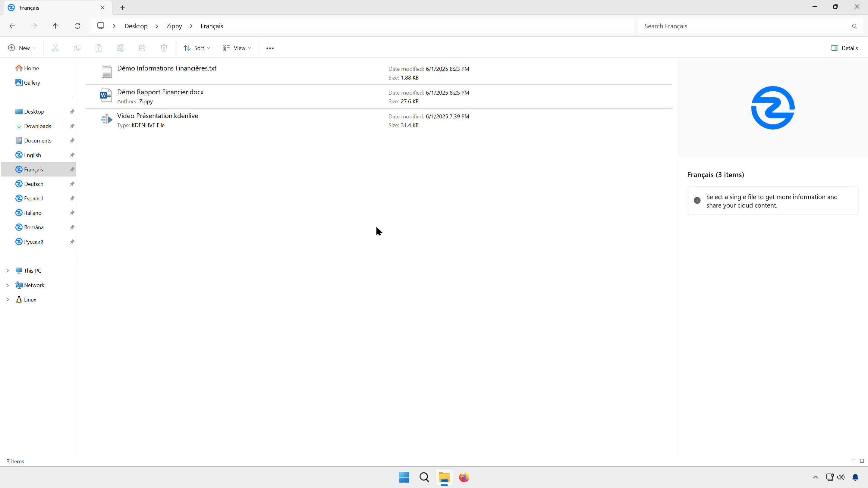Viewport: 868px width, 488px height.
Task: Switch to large thumbnails view in status bar
Action: pos(862,461)
